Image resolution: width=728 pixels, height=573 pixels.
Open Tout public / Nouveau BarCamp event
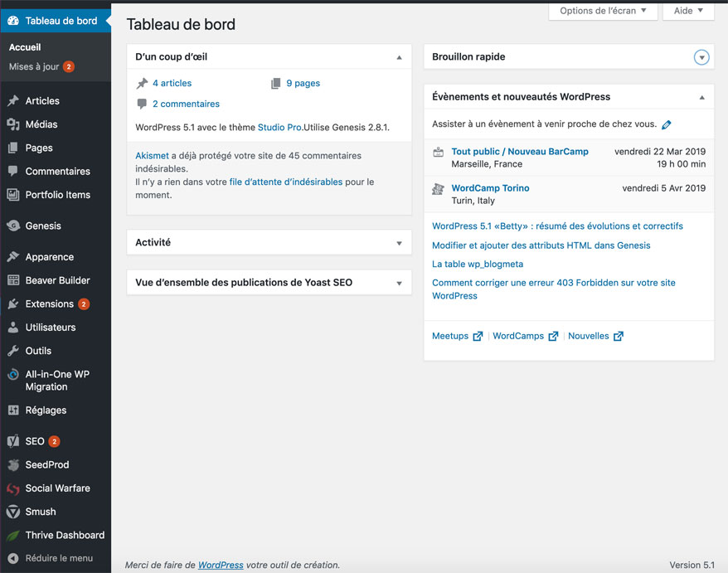click(x=520, y=152)
